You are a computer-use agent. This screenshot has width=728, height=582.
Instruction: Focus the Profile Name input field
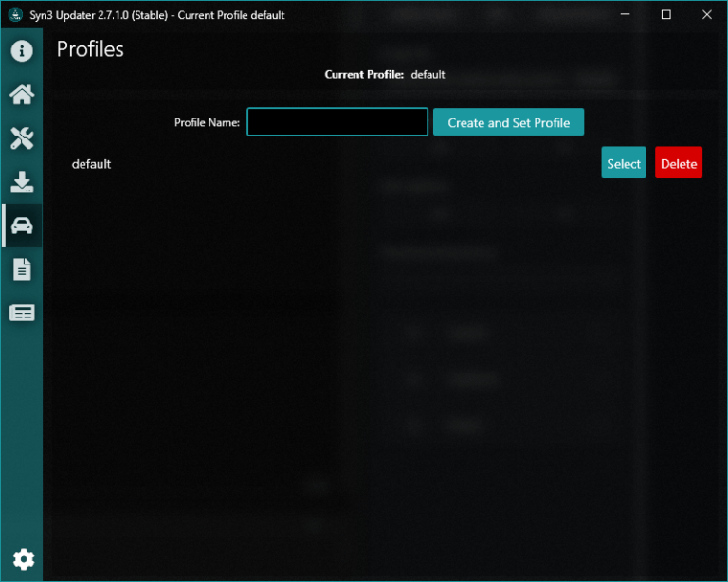tap(337, 122)
